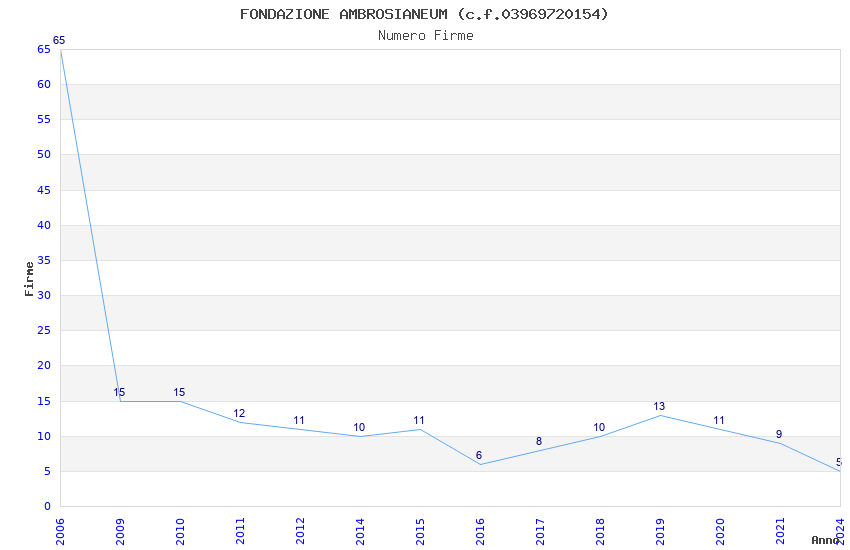Select the data label 8 above 2017
Screen dimensions: 850x550
[539, 442]
